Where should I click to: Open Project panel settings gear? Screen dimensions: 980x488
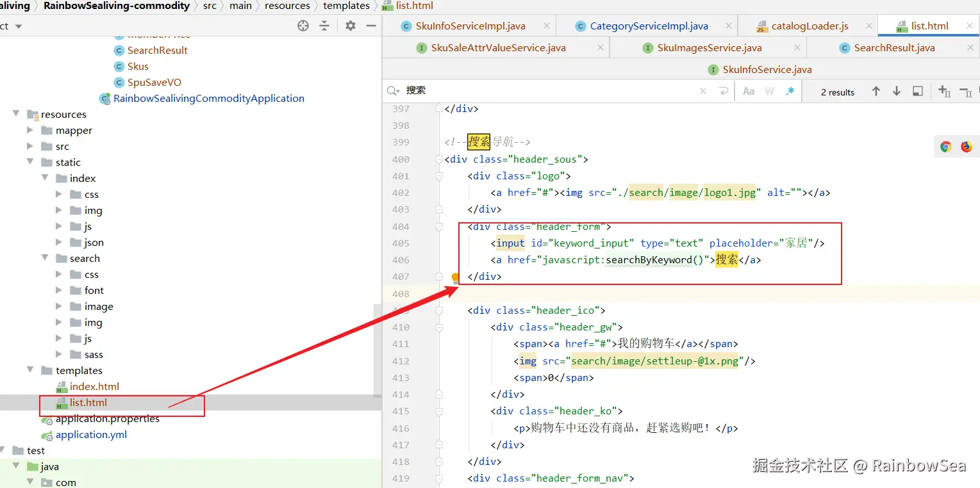click(350, 26)
